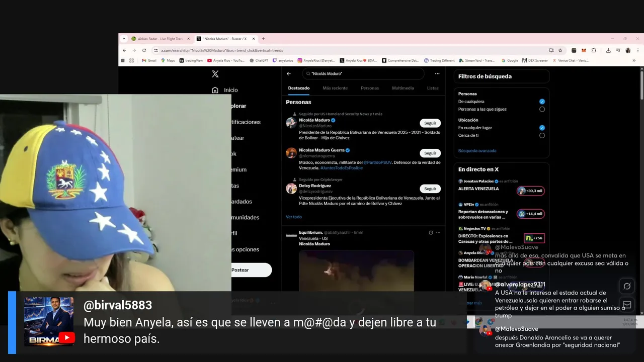Click the install app icon in address bar
The width and height of the screenshot is (644, 362).
pos(551,50)
